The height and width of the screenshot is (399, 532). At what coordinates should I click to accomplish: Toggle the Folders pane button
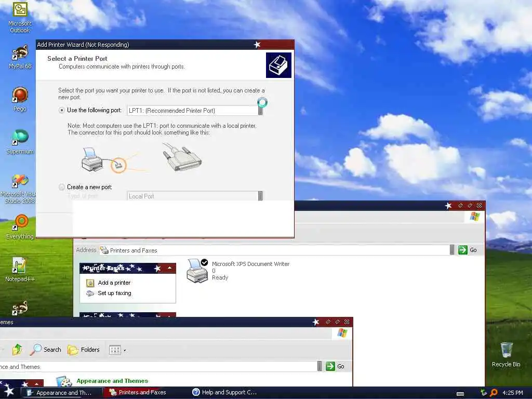click(x=84, y=350)
